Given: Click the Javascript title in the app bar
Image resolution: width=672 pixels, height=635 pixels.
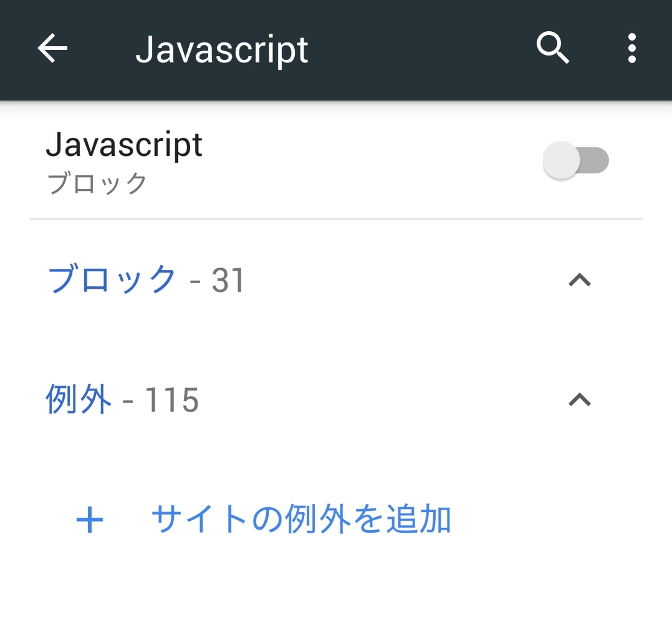Looking at the screenshot, I should coord(222,50).
